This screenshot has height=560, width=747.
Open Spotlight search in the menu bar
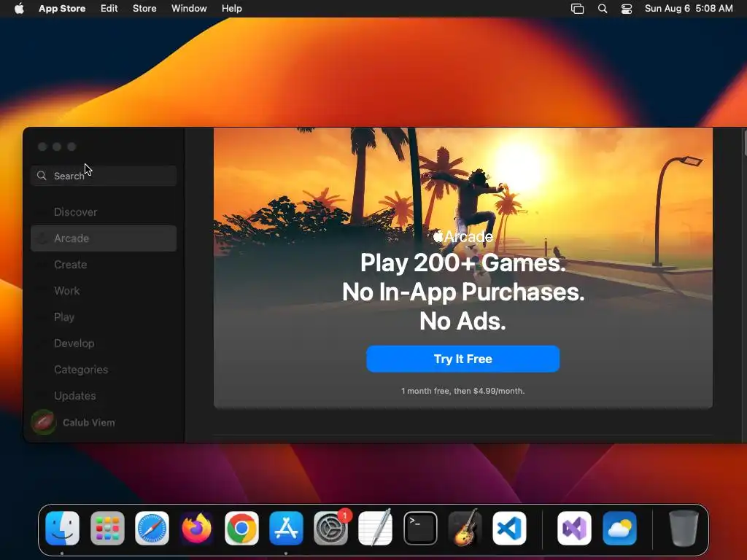point(602,9)
